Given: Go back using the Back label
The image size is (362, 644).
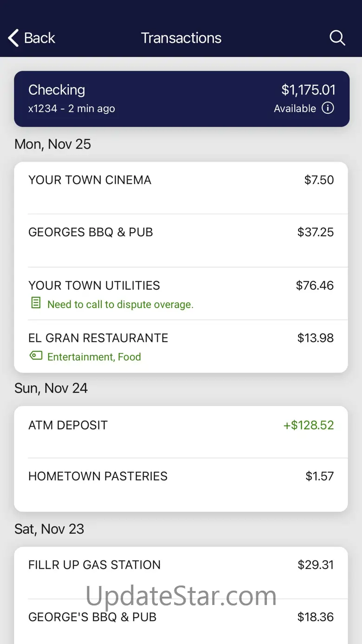Looking at the screenshot, I should coord(39,38).
